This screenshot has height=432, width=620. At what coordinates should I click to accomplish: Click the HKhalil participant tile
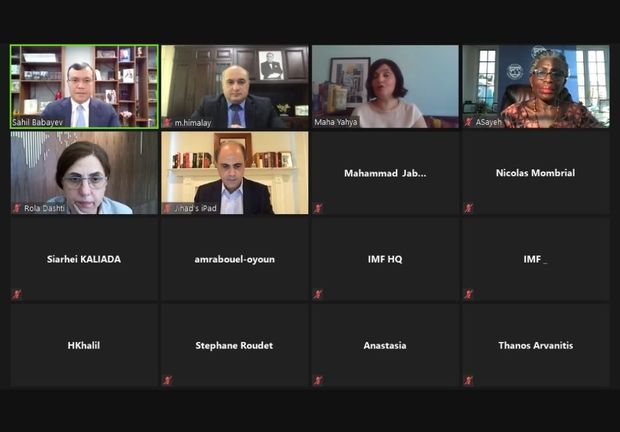coord(84,345)
